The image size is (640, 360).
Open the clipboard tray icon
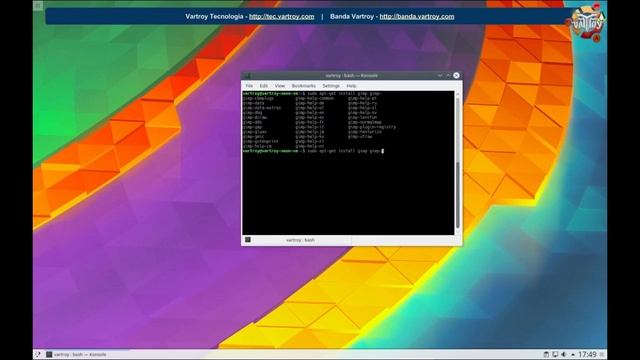(x=546, y=354)
